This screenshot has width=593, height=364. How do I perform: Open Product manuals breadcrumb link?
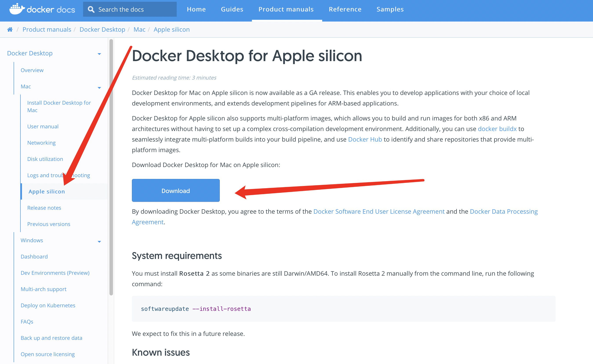[x=47, y=29]
